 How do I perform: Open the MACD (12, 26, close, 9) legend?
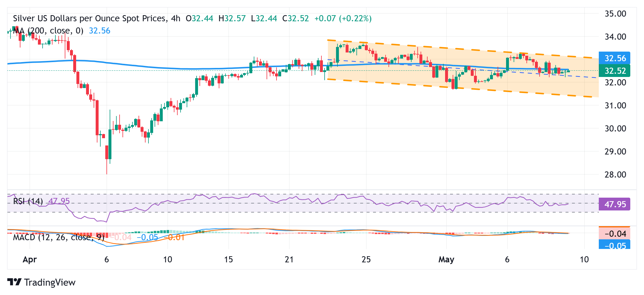click(x=58, y=237)
